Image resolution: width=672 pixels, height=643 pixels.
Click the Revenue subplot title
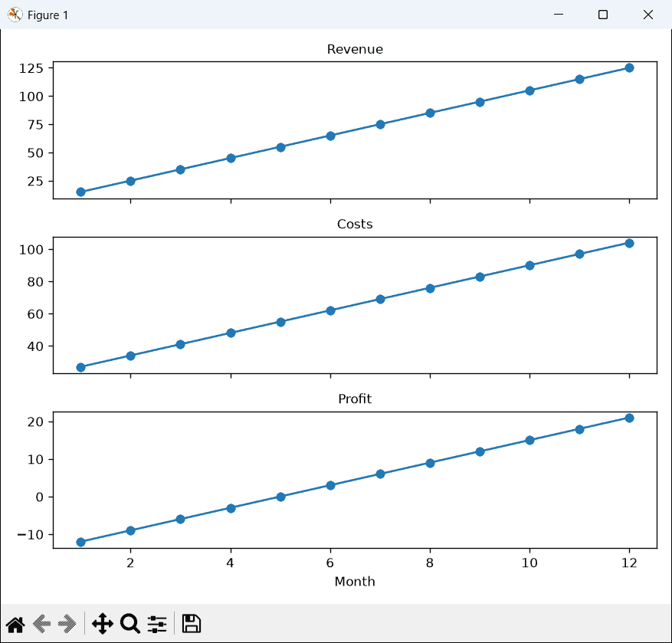[355, 49]
